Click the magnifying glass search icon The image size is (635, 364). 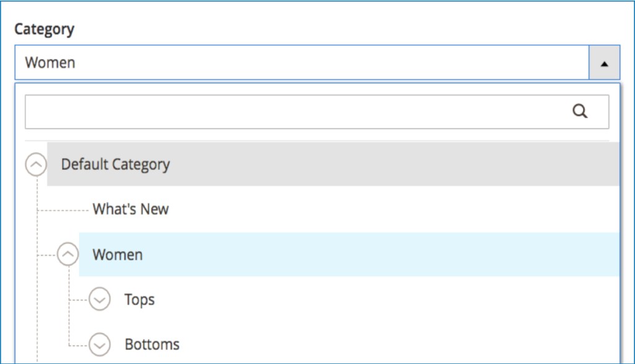tap(580, 111)
